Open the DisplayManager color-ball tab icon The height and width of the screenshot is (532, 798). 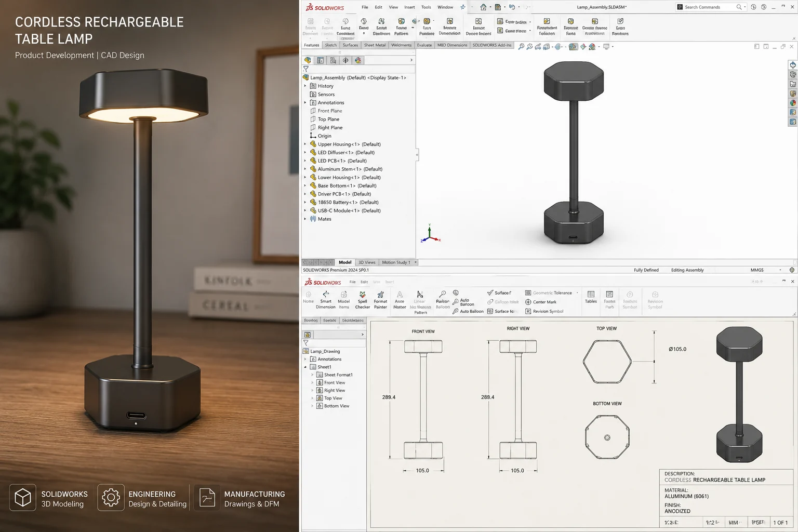[358, 60]
